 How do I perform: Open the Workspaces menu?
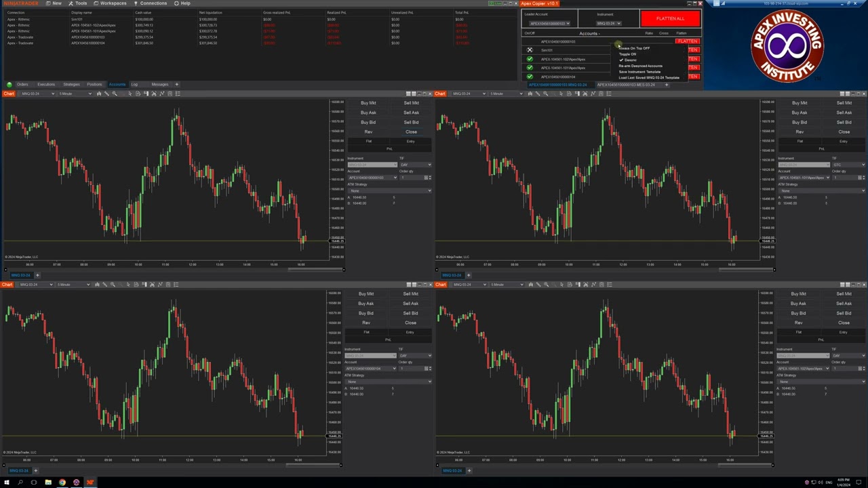(111, 3)
